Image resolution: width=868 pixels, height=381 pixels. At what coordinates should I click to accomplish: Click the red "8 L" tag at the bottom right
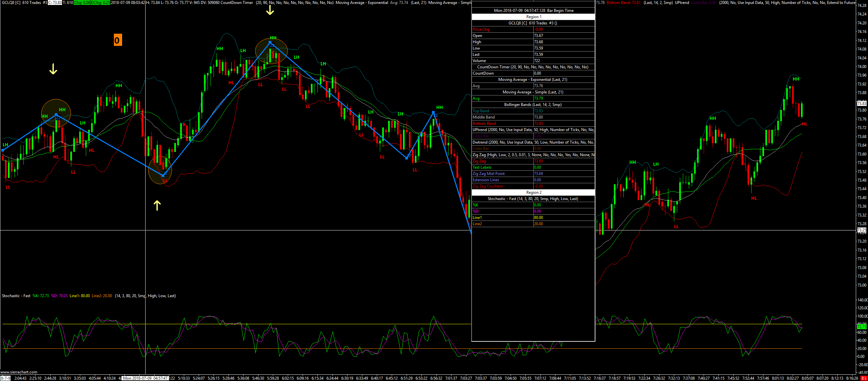[x=864, y=378]
